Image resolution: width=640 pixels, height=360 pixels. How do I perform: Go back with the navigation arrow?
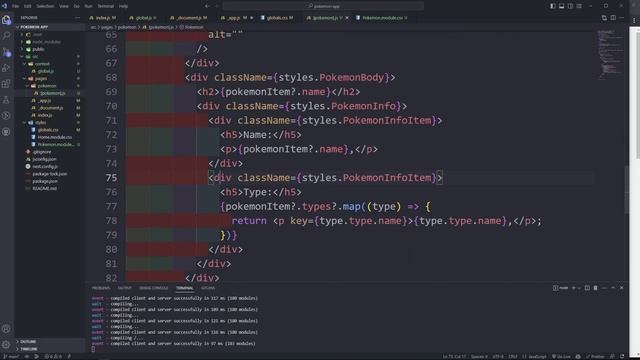click(x=207, y=6)
